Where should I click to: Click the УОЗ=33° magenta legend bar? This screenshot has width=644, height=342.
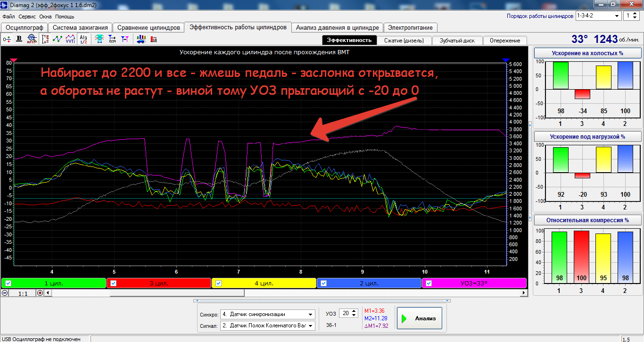(475, 284)
